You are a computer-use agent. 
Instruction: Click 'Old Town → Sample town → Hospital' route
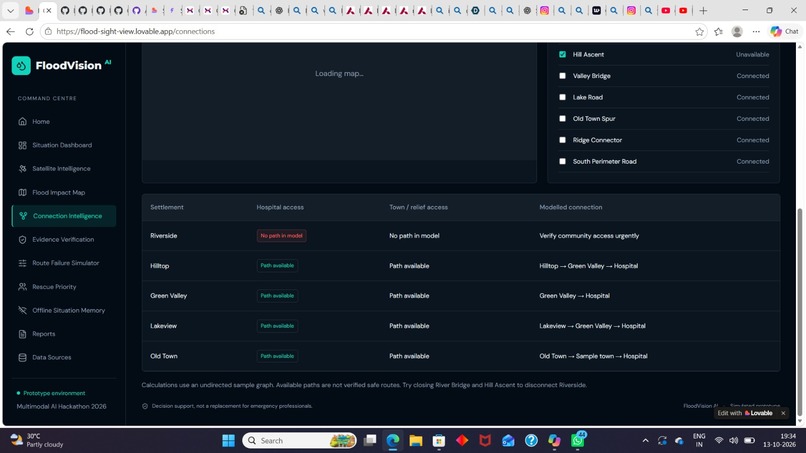[x=593, y=356]
